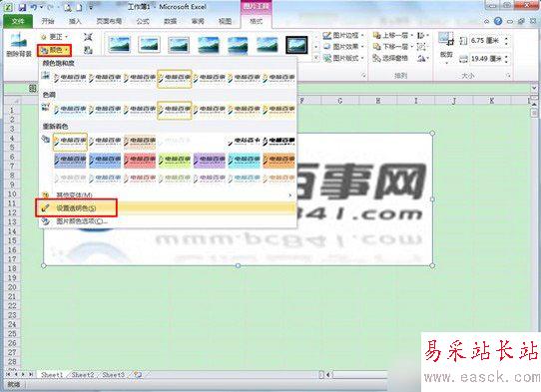Click the New document icon in Quick Access Toolbar
This screenshot has height=392, width=541.
[79, 7]
